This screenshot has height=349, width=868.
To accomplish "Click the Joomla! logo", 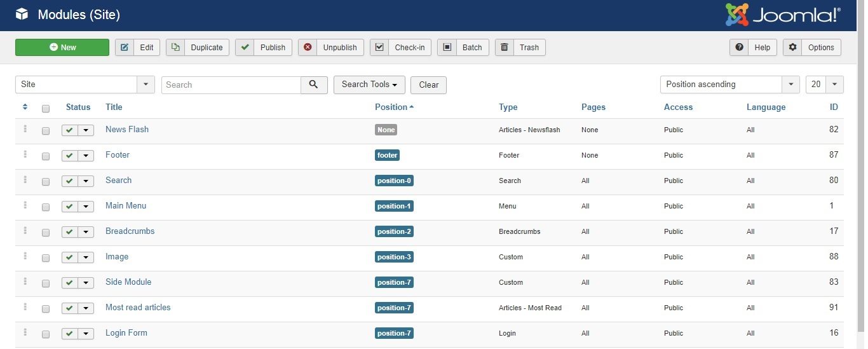I will pyautogui.click(x=783, y=15).
